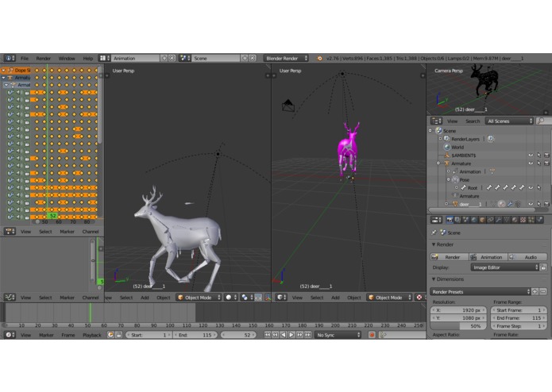Image resolution: width=552 pixels, height=392 pixels.
Task: Click the keying set keys icon in timeline
Action: pyautogui.click(x=383, y=335)
